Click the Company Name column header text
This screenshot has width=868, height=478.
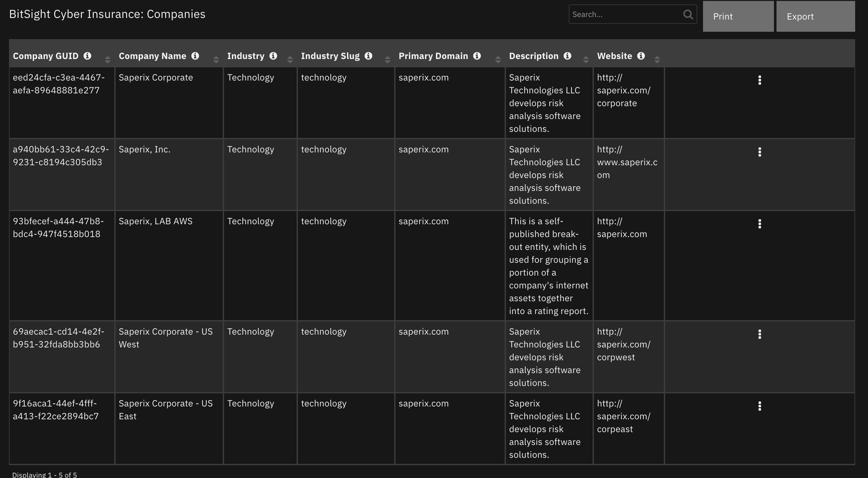(x=152, y=56)
